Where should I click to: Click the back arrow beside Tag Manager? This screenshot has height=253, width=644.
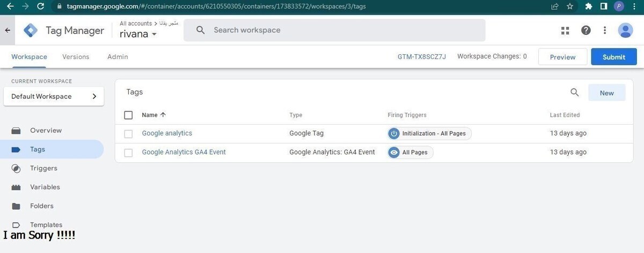[8, 31]
